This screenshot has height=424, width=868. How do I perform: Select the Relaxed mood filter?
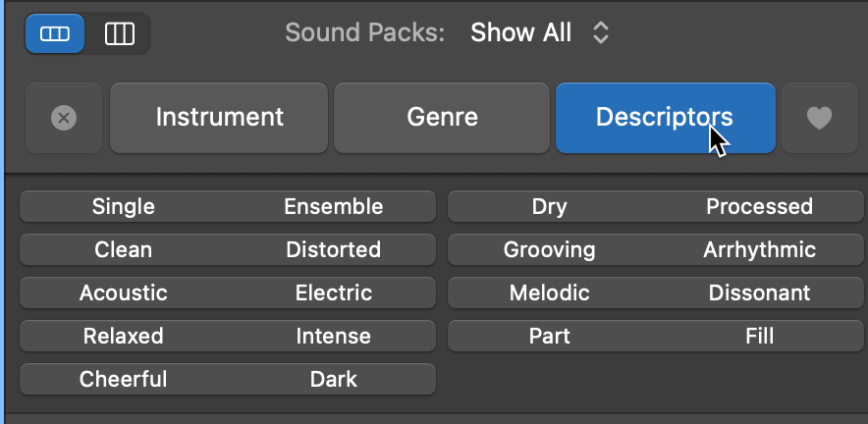tap(124, 336)
